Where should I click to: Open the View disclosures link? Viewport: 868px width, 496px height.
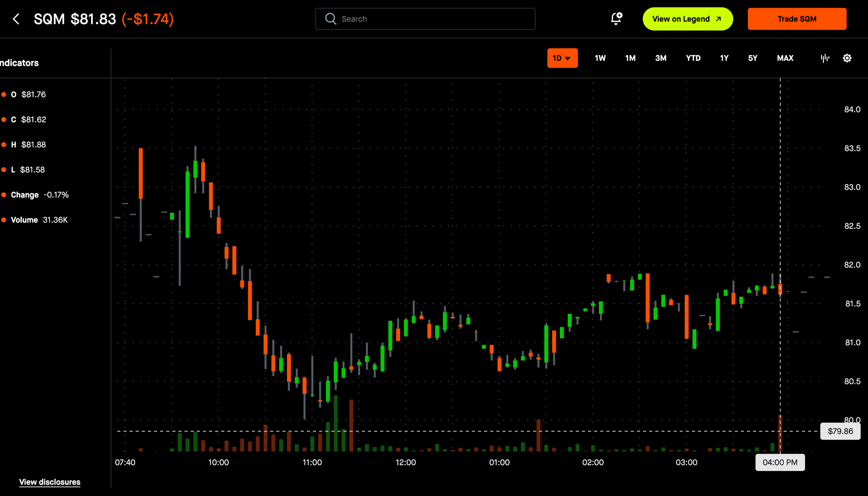coord(49,482)
